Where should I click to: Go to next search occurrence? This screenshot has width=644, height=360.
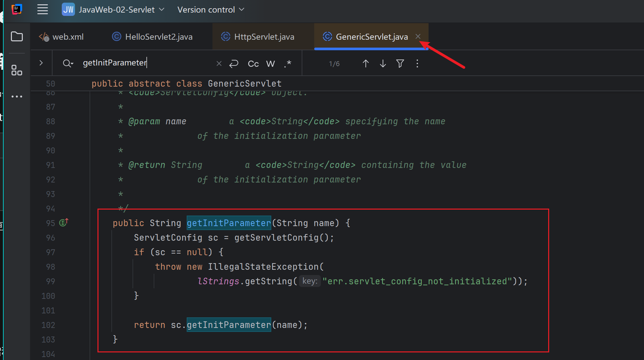(383, 63)
